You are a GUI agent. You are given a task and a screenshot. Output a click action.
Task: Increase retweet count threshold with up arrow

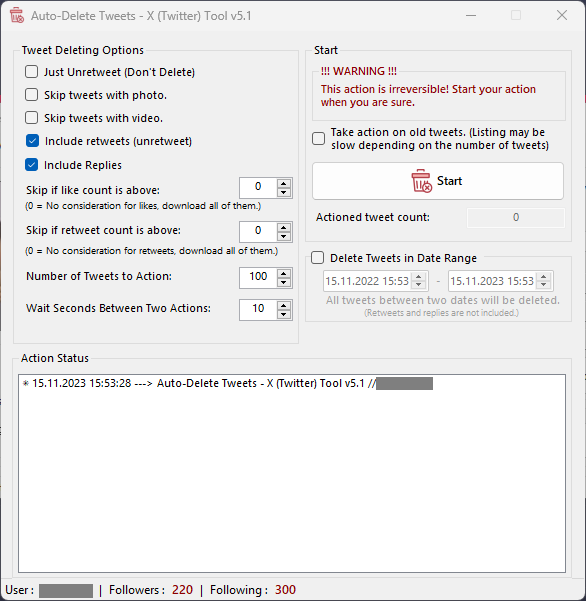284,227
